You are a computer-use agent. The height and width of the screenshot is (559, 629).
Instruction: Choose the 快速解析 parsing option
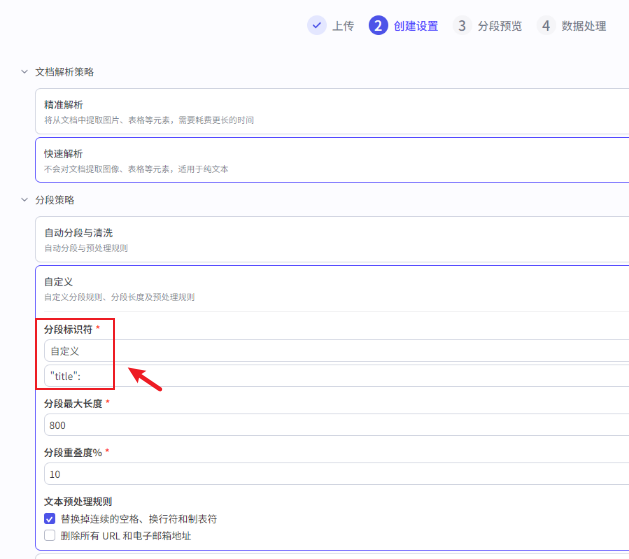pyautogui.click(x=332, y=160)
